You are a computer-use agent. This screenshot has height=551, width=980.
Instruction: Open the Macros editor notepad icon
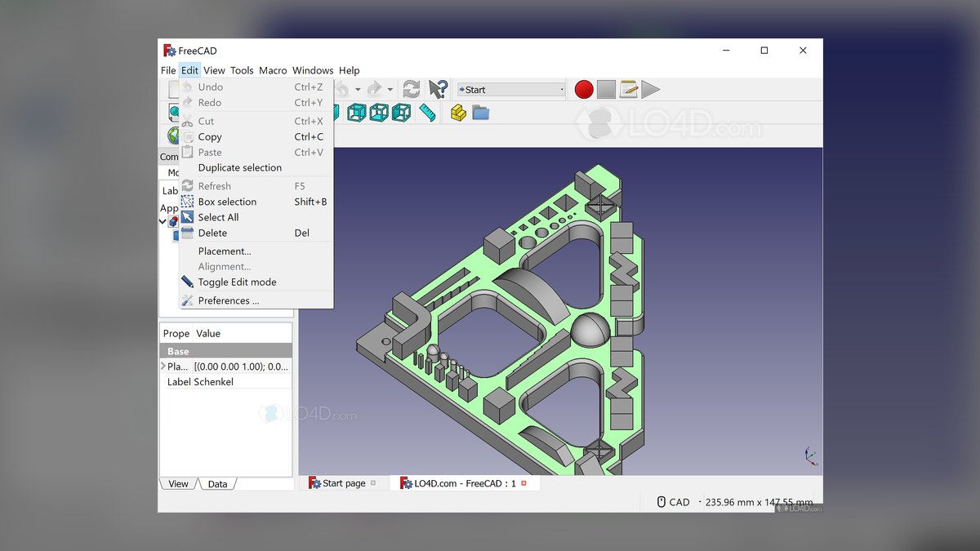pos(628,90)
